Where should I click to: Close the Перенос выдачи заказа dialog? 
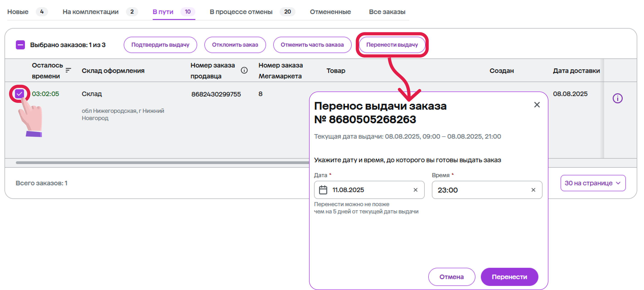537,105
